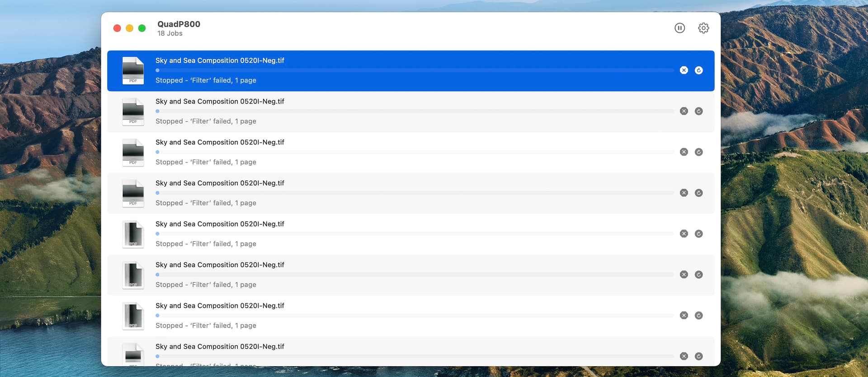Cancel the fourth print job
Screen dimensions: 868x377
tap(684, 193)
